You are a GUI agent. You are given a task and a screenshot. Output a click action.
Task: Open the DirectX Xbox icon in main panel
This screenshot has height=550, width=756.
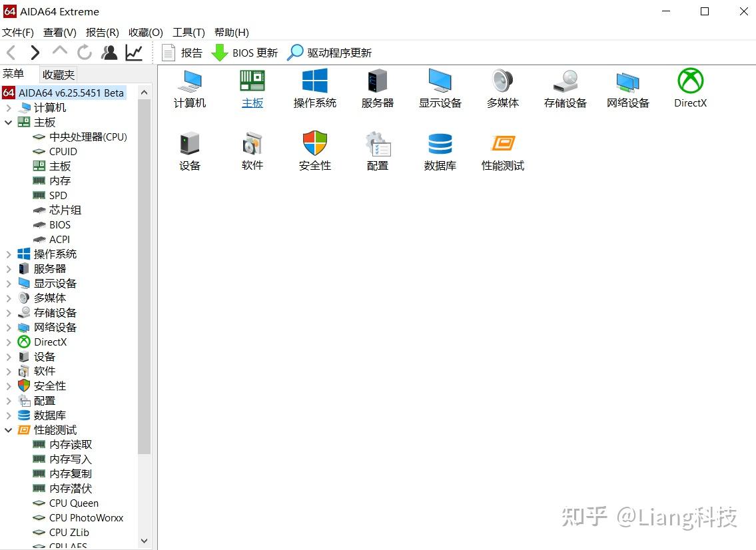(691, 89)
